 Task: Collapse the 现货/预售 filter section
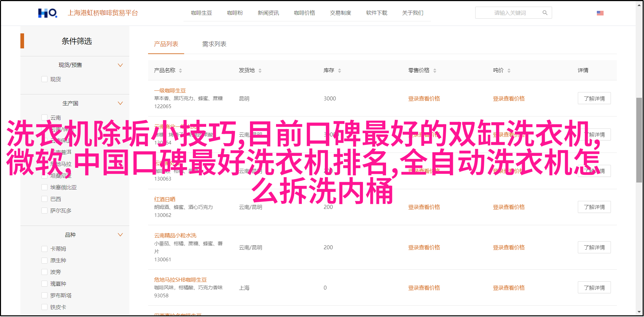[x=120, y=65]
